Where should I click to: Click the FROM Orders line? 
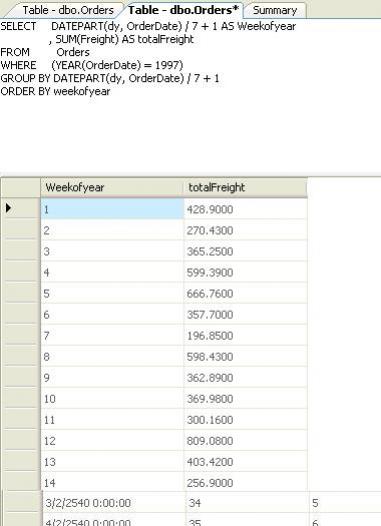(45, 52)
